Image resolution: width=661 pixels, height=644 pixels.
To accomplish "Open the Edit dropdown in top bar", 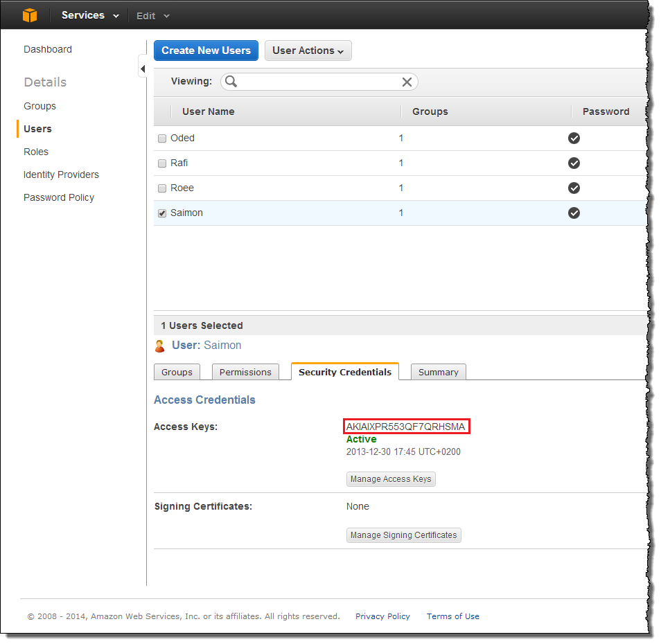I will (152, 16).
